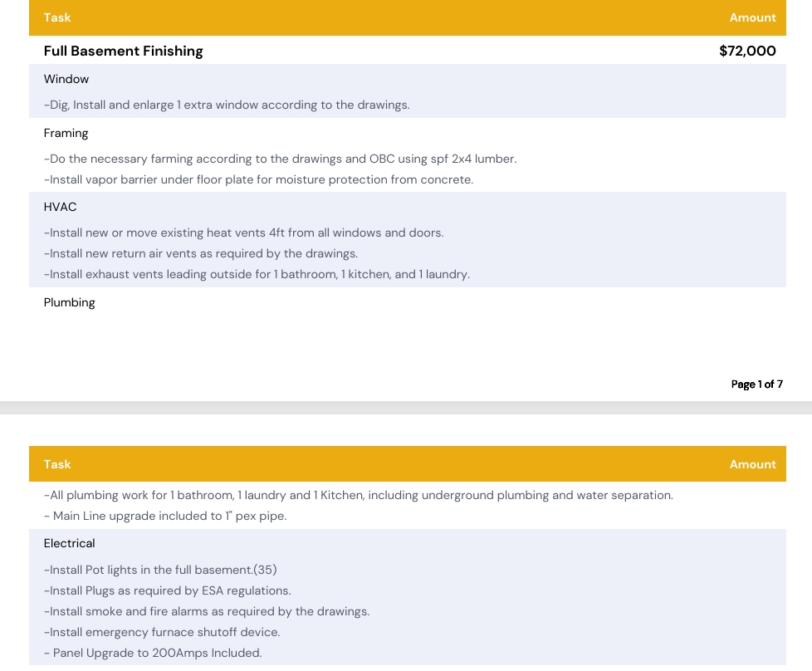This screenshot has height=671, width=812.
Task: Click the Page 1 of 7 indicator
Action: coord(756,384)
